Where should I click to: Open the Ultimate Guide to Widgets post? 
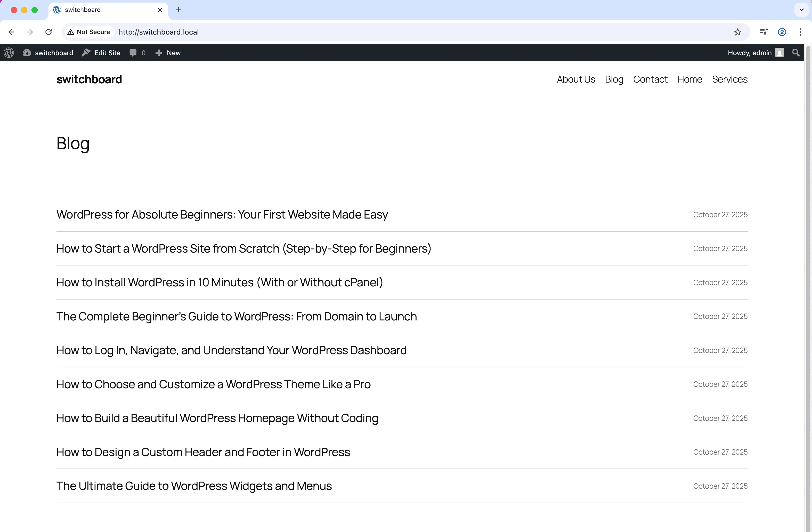pos(194,486)
